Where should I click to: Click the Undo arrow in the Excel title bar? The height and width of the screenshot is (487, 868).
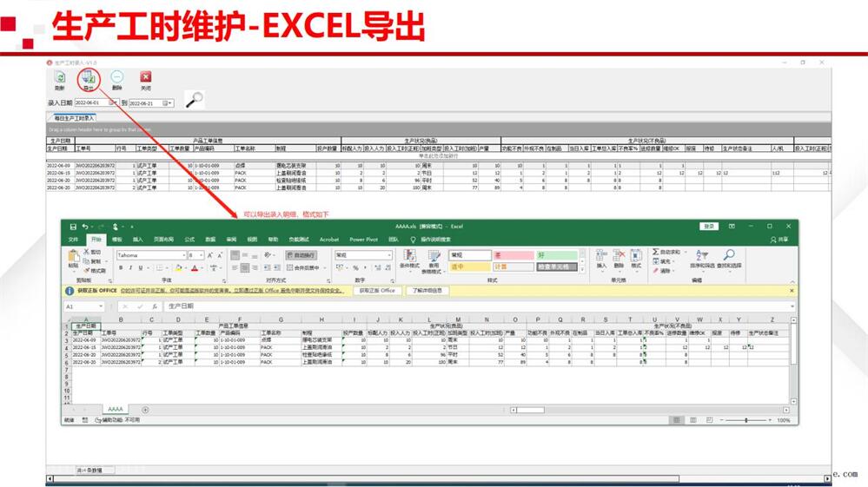[85, 227]
